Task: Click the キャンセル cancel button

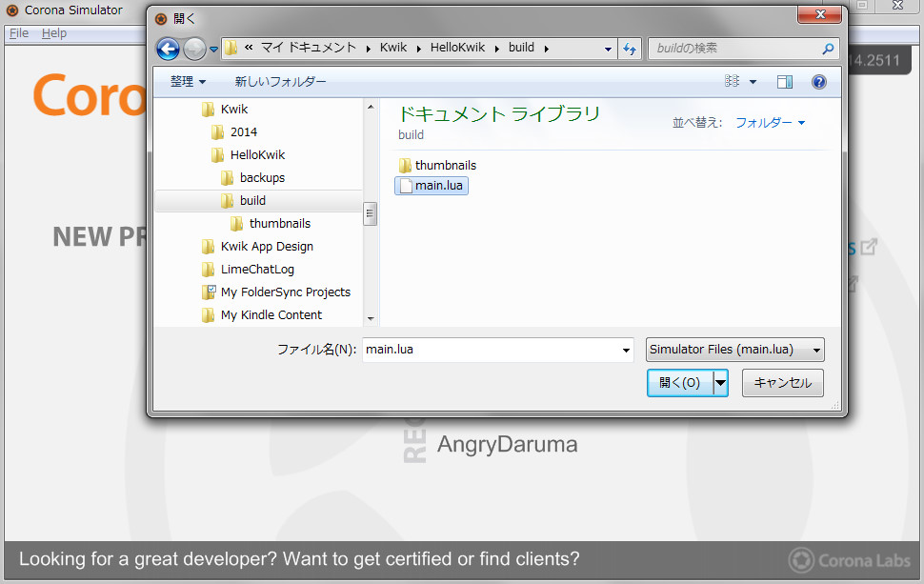Action: 783,383
